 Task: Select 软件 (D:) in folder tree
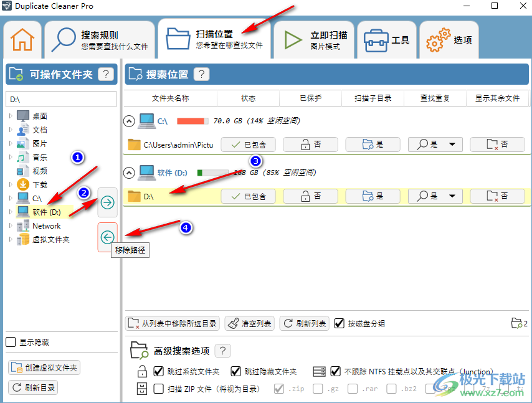pos(47,212)
